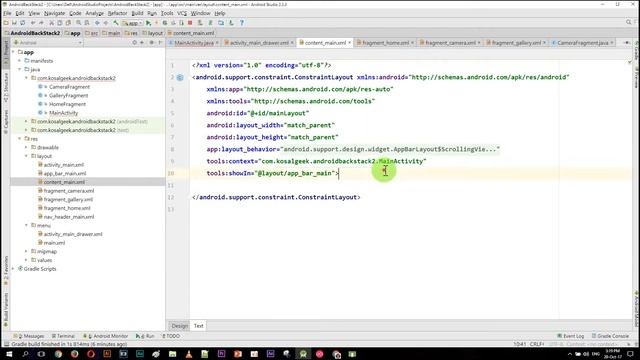The width and height of the screenshot is (640, 360).
Task: Click the green Run app icon
Action: pos(149,23)
